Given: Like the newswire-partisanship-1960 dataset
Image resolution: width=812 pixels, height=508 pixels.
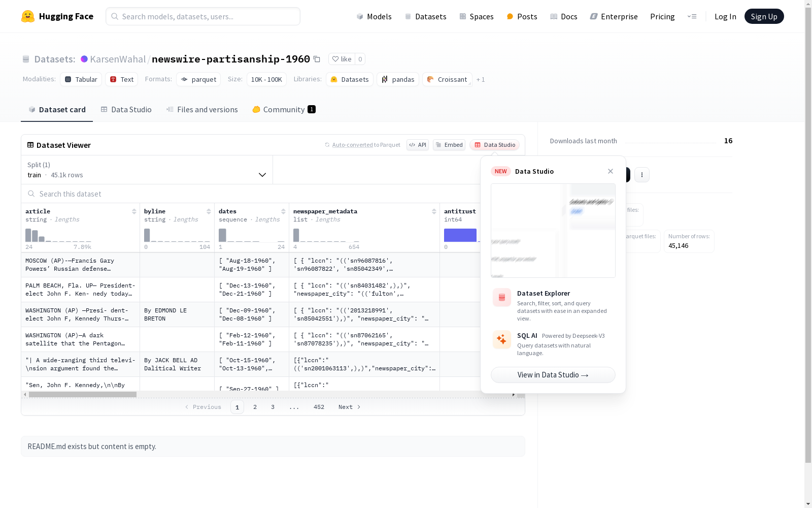Looking at the screenshot, I should 342,59.
